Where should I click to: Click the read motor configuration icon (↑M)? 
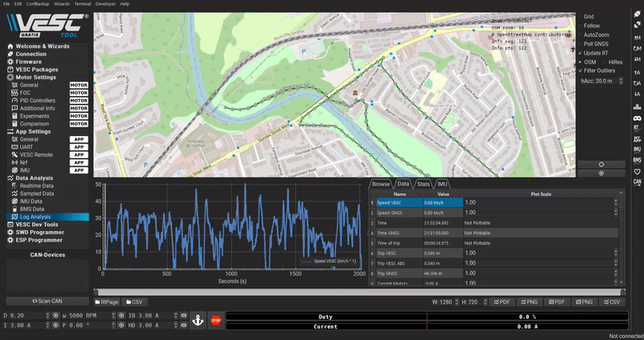click(x=637, y=37)
